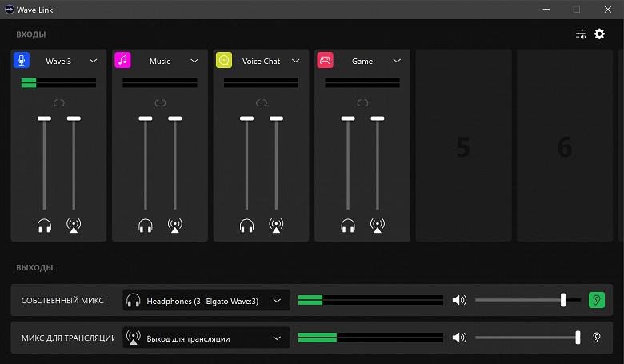The width and height of the screenshot is (624, 364).
Task: Click the Микс для трансляции output level meter
Action: tap(370, 338)
